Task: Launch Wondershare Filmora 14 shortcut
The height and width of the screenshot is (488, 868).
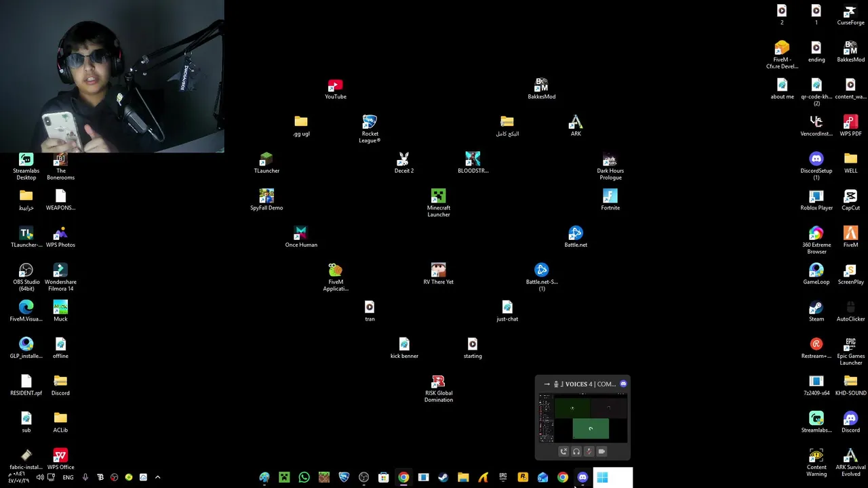Action: (60, 277)
